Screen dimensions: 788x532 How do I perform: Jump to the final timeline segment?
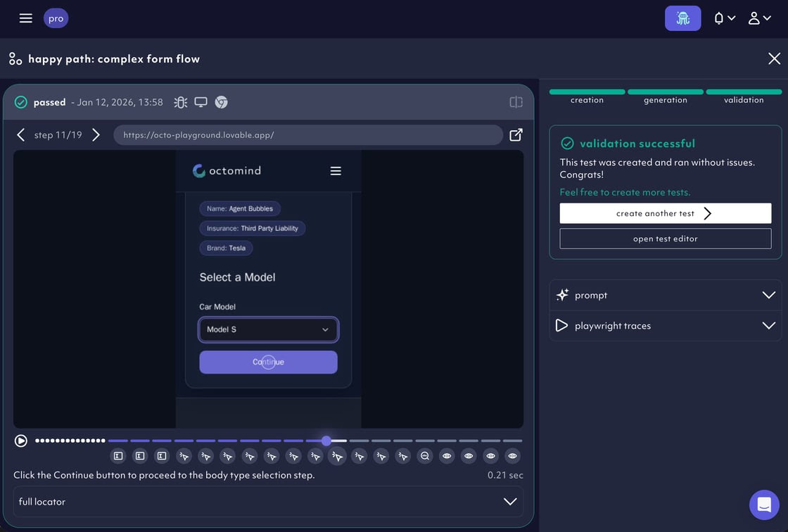click(x=512, y=441)
